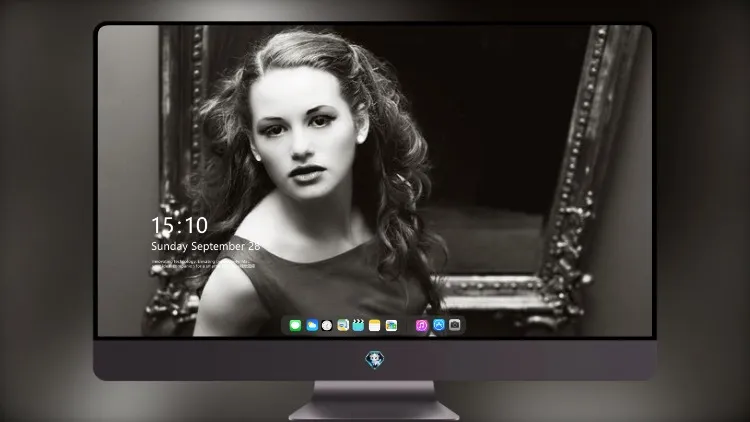Open the yellow Notes app in the dock
This screenshot has height=422, width=750.
coord(375,325)
